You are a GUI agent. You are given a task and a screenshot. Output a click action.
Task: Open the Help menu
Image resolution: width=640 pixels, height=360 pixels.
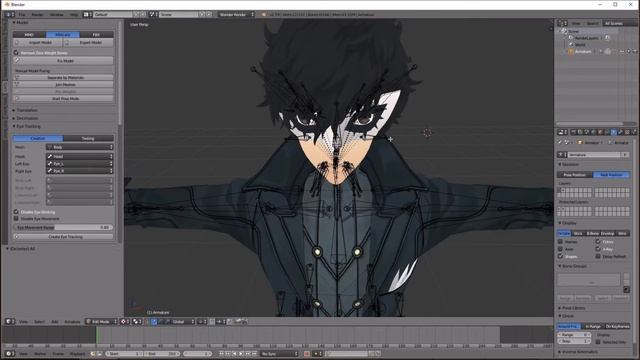pos(74,14)
